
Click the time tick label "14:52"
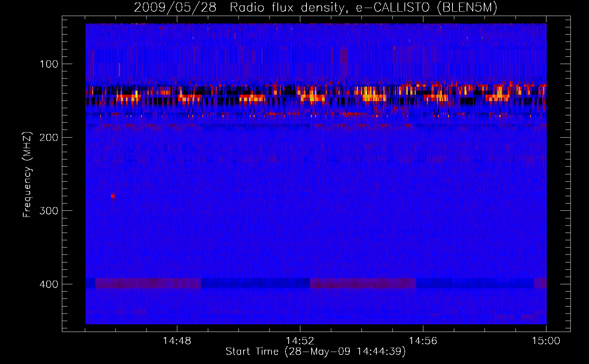[x=300, y=341]
